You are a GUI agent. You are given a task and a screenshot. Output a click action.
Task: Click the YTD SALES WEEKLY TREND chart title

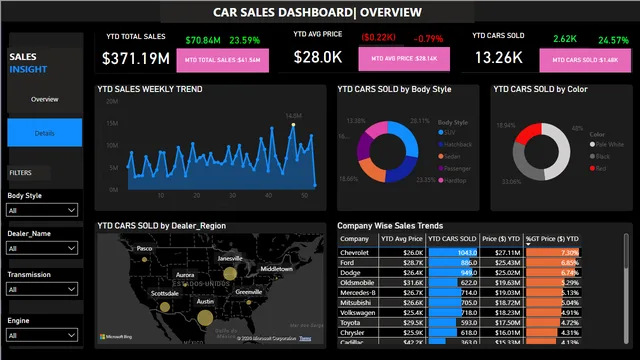click(150, 89)
